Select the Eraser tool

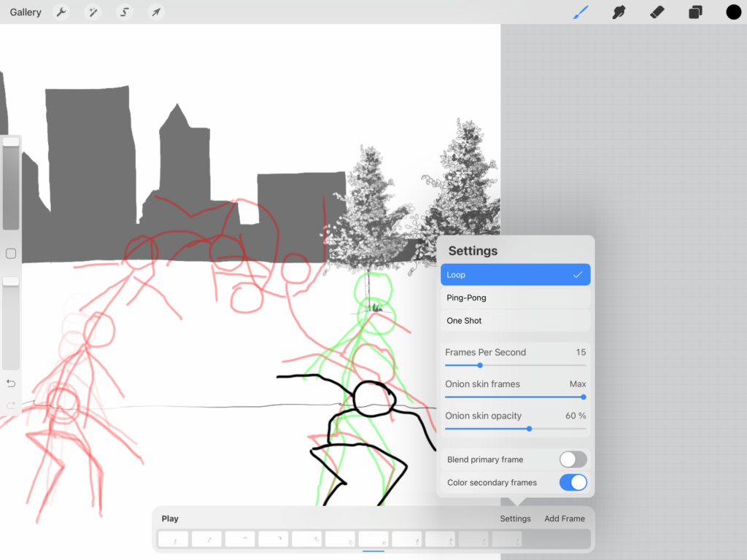[657, 12]
